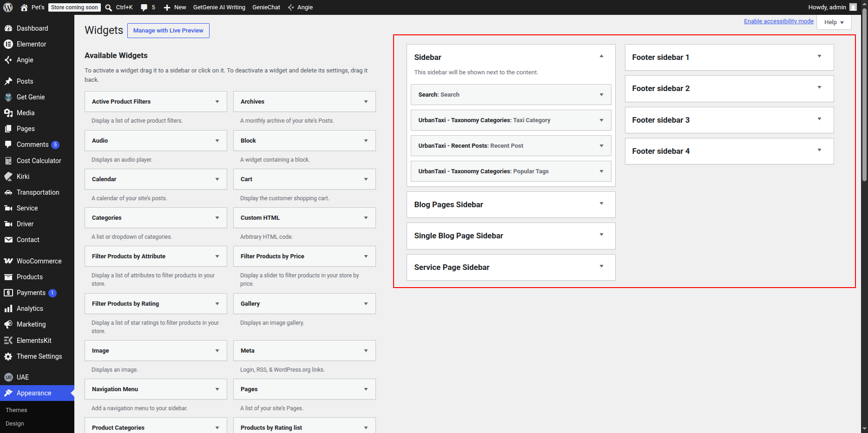
Task: Expand the Calendar widget arrow
Action: (217, 179)
